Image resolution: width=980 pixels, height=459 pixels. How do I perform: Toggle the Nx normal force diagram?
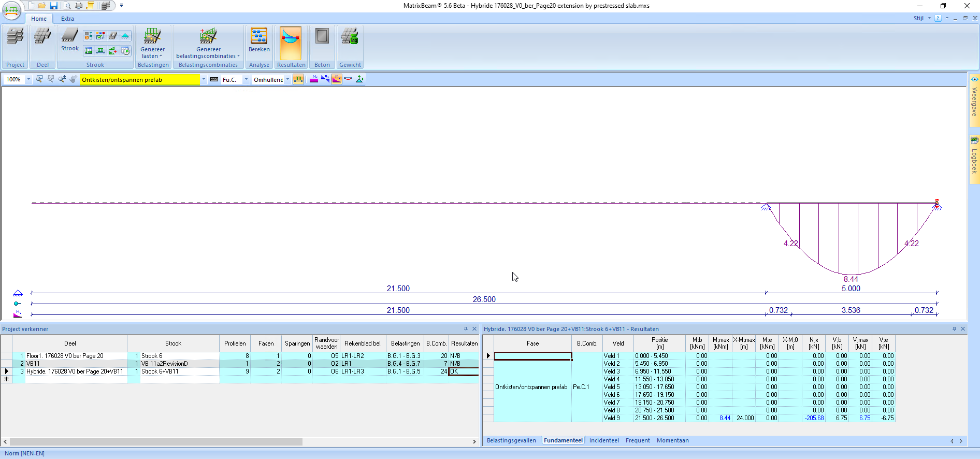pyautogui.click(x=314, y=79)
